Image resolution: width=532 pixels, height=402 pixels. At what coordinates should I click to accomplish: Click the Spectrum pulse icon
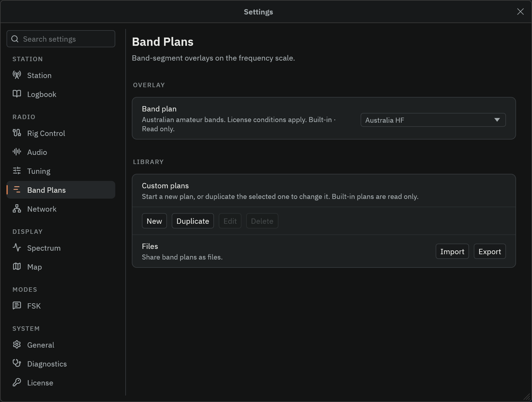point(17,248)
